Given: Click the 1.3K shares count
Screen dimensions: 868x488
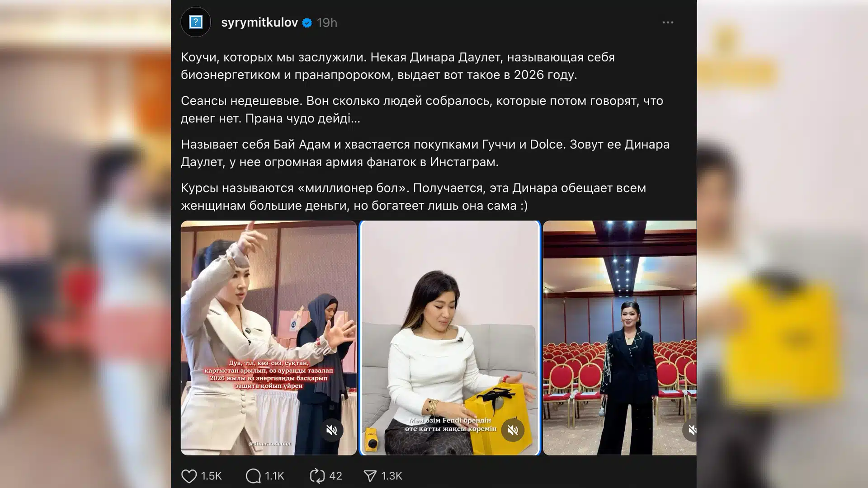Looking at the screenshot, I should pos(392,476).
